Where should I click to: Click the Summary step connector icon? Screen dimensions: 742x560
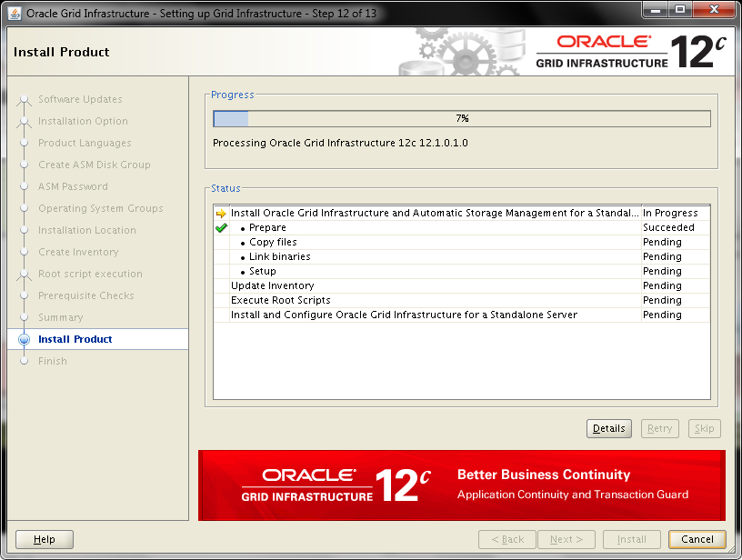25,317
